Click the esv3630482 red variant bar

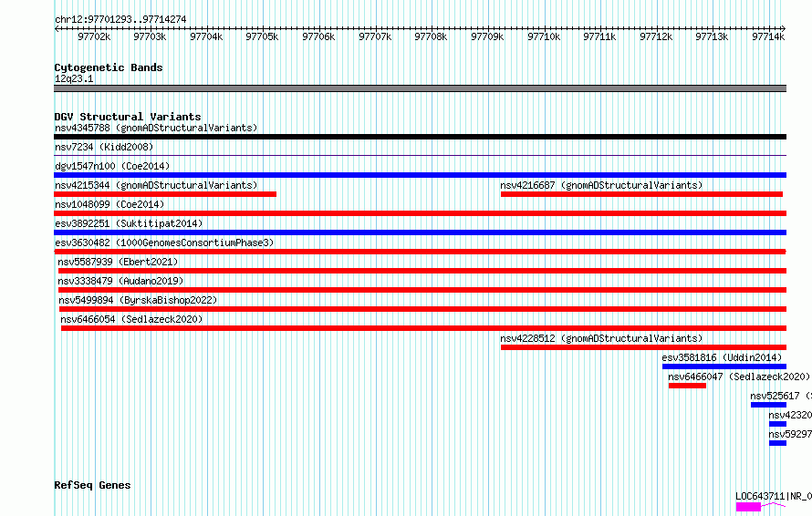[420, 252]
